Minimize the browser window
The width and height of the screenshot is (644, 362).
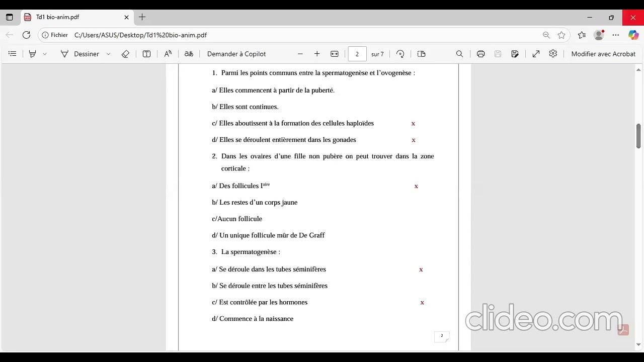(590, 17)
